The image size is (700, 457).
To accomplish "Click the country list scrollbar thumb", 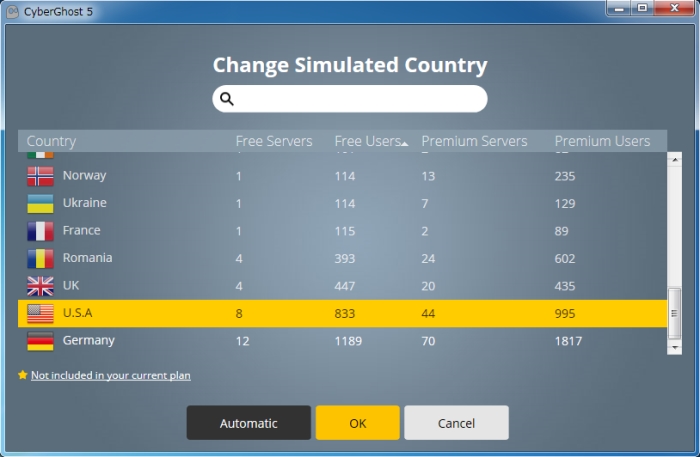I will (675, 313).
